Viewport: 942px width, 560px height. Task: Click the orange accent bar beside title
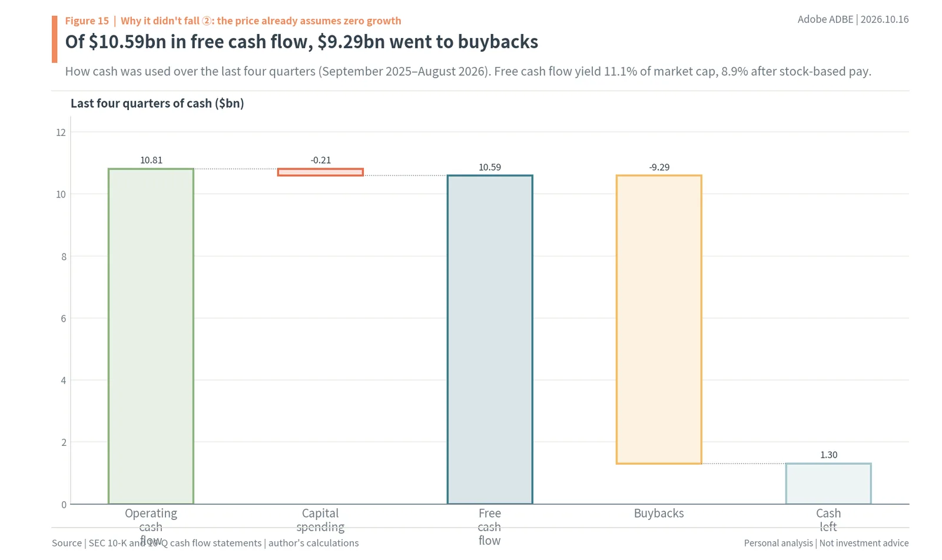click(x=55, y=39)
